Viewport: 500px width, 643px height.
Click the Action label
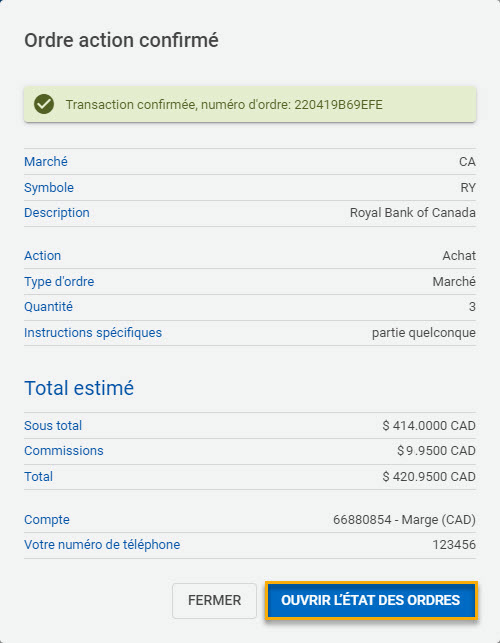[x=43, y=255]
